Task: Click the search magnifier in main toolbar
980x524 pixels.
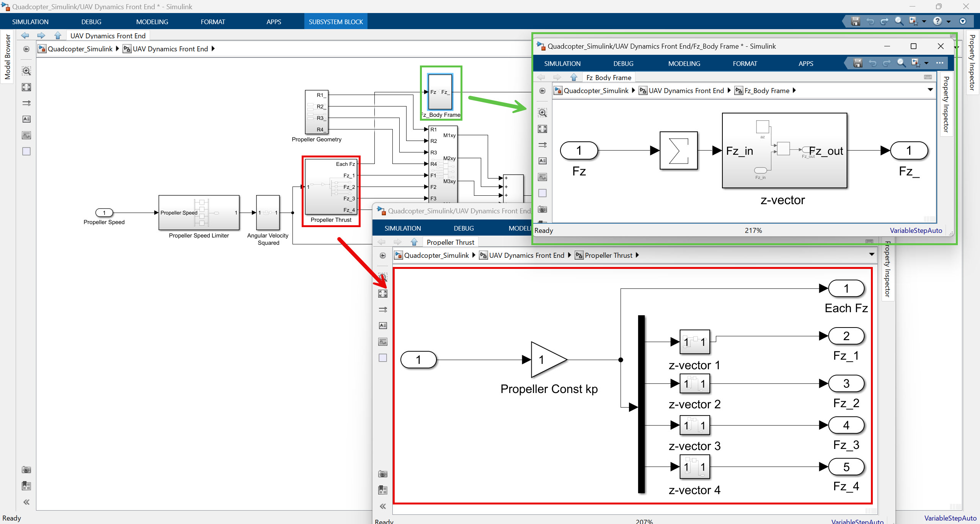Action: (899, 21)
